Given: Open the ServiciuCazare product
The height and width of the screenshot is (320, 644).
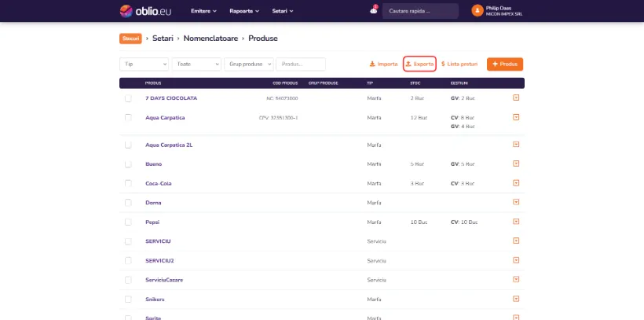Looking at the screenshot, I should tap(164, 280).
